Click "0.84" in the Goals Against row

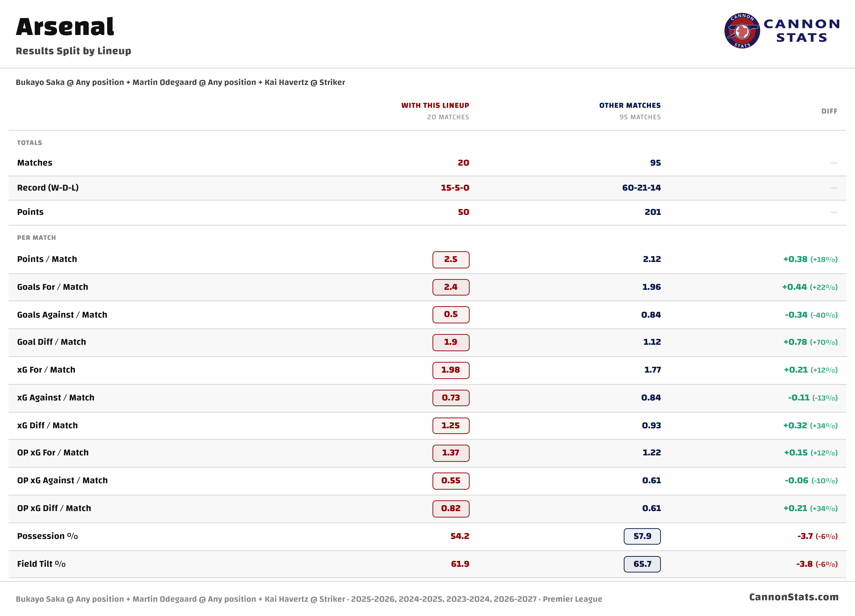[x=651, y=315]
